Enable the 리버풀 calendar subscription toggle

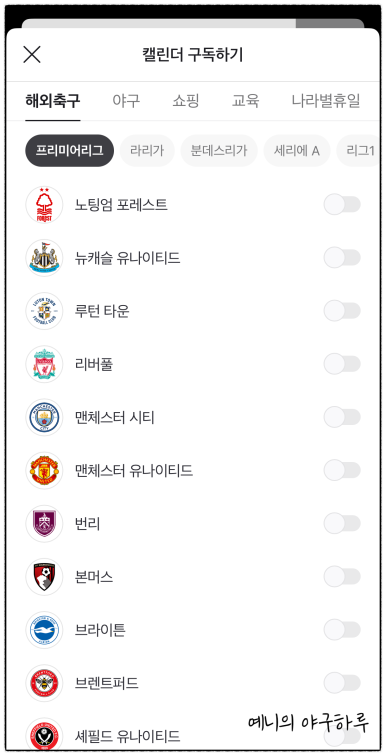(342, 364)
